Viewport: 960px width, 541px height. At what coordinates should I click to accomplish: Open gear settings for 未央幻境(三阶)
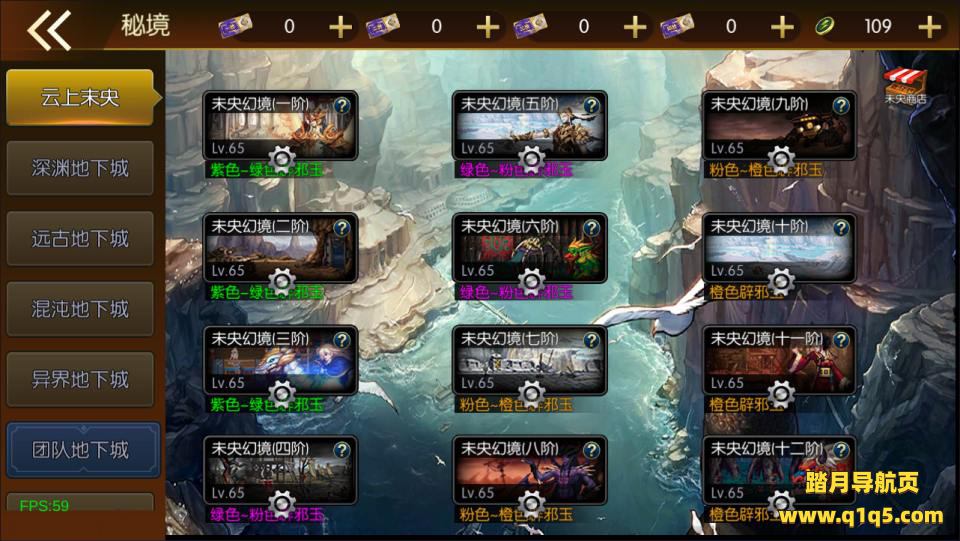click(x=282, y=394)
